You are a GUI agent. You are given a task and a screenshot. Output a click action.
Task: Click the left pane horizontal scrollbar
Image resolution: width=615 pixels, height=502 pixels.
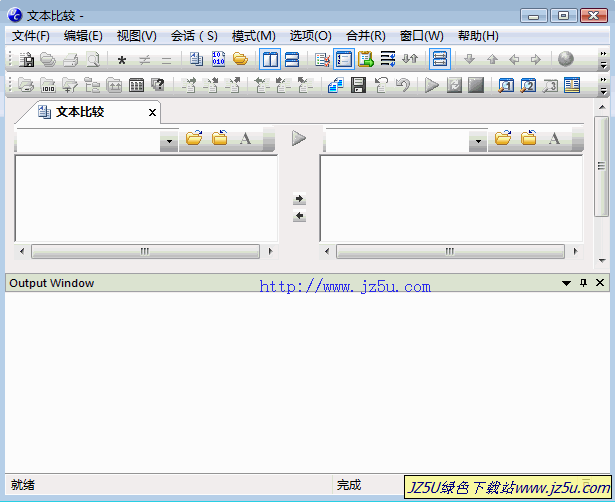pyautogui.click(x=146, y=251)
